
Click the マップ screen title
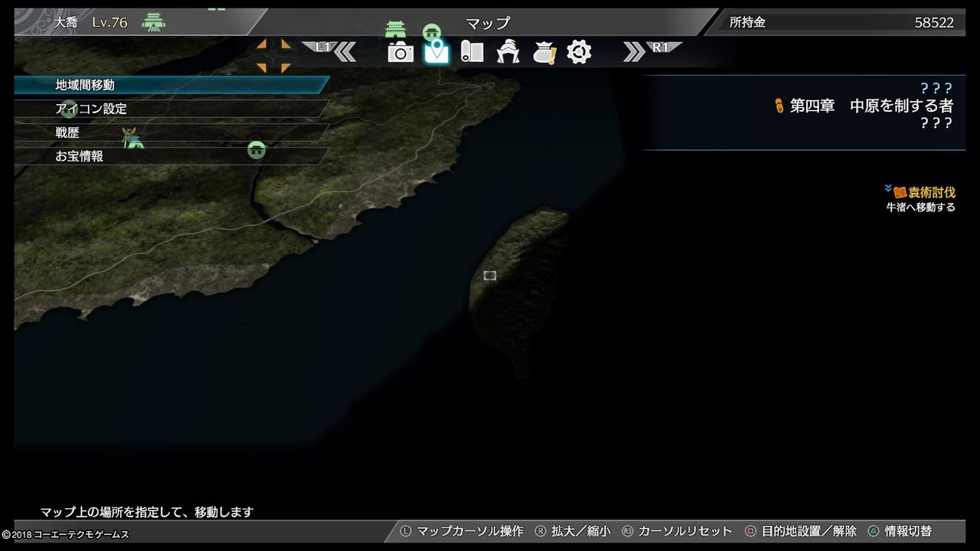(488, 23)
